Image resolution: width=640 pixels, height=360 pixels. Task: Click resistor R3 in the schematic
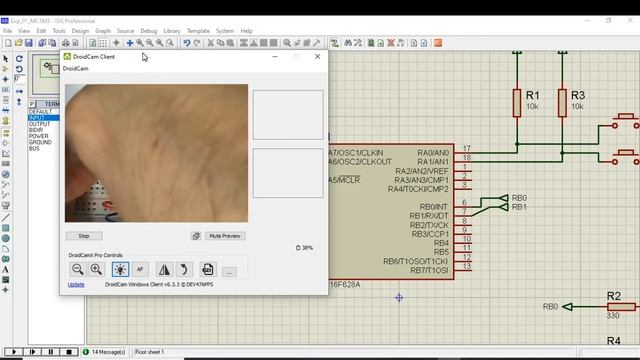tap(562, 103)
